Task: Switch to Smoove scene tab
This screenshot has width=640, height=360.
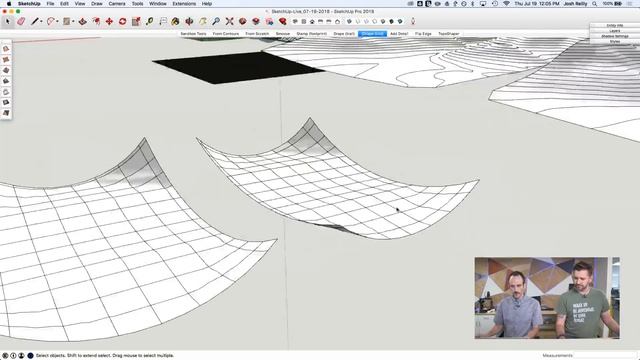Action: pyautogui.click(x=282, y=33)
